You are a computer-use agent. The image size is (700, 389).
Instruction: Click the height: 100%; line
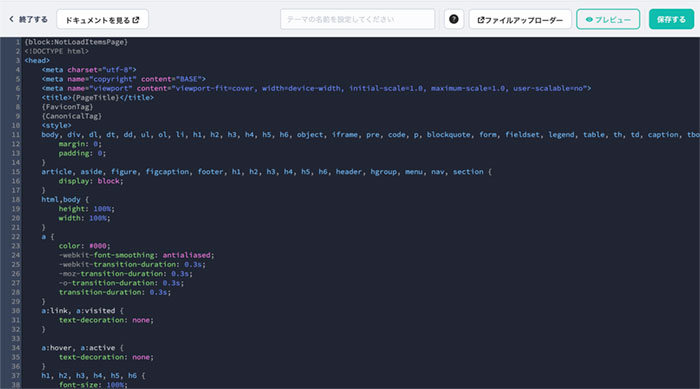coord(87,209)
